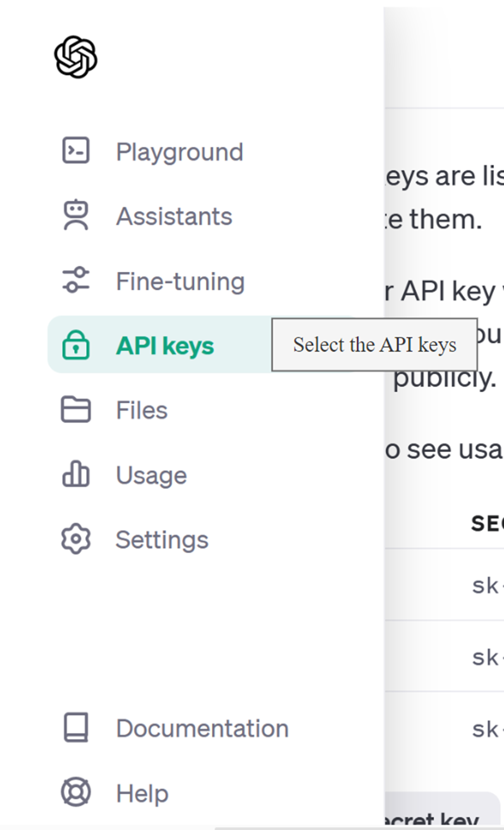This screenshot has width=504, height=830.
Task: Click the Usage bar chart icon
Action: (76, 474)
